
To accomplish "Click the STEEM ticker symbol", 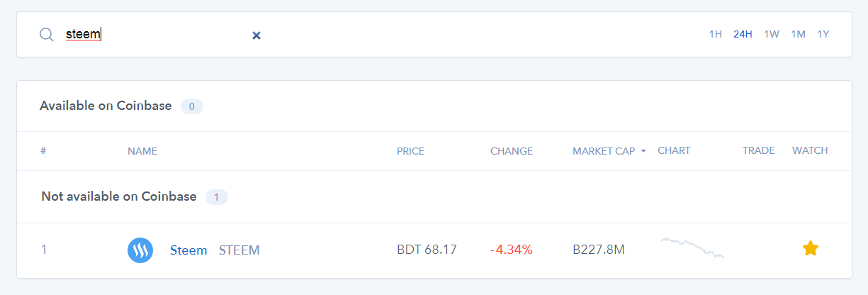I will click(x=239, y=250).
